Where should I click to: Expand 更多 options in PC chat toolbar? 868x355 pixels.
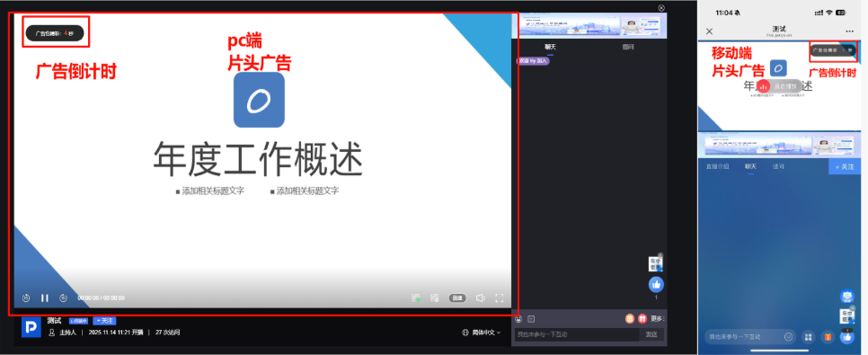[657, 318]
